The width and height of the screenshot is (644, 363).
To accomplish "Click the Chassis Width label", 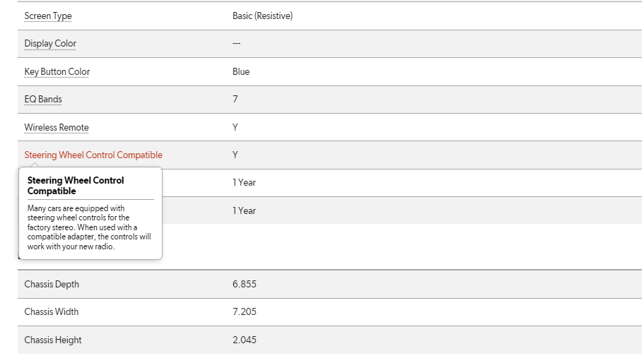I will [52, 311].
